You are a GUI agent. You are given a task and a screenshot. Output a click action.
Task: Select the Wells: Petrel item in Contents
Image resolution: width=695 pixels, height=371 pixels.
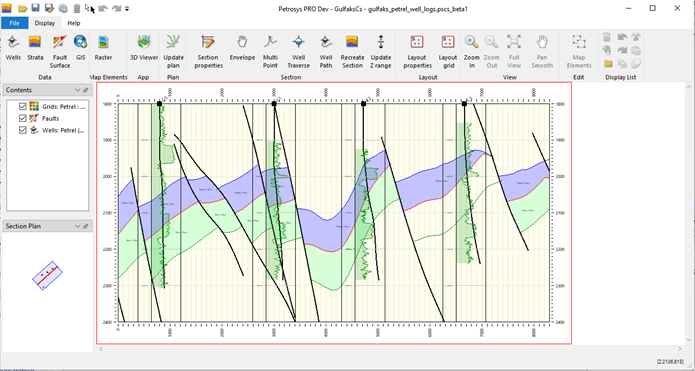pos(63,130)
